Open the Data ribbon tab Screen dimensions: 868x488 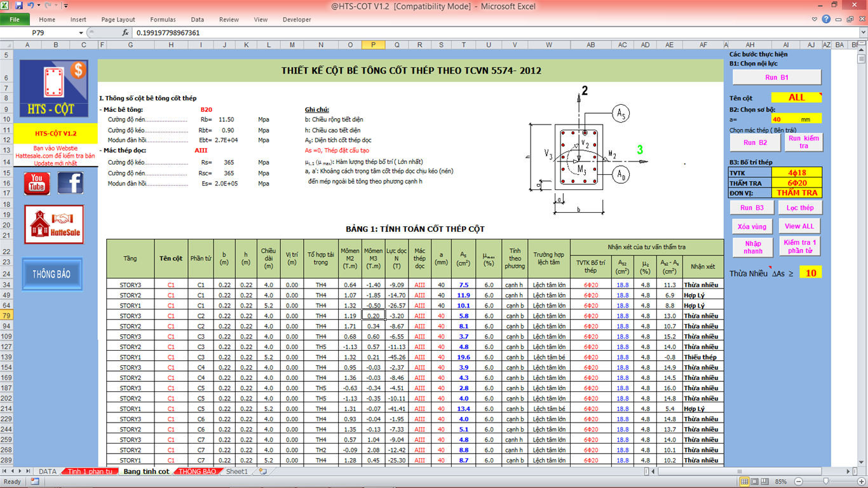(198, 20)
